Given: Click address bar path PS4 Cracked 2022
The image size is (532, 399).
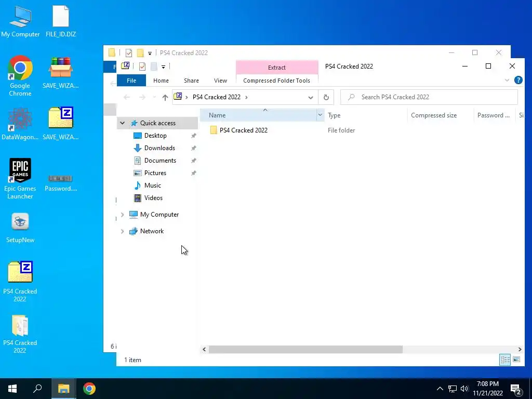Looking at the screenshot, I should [217, 97].
